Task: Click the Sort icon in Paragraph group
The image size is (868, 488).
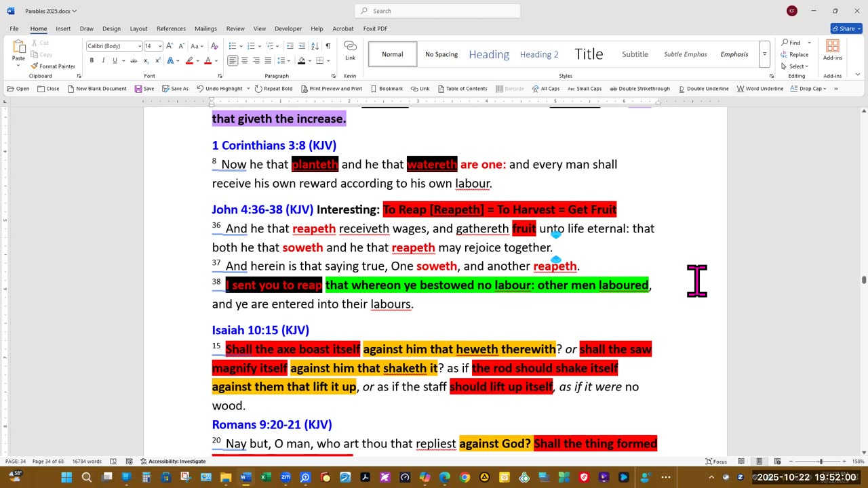Action: point(315,45)
